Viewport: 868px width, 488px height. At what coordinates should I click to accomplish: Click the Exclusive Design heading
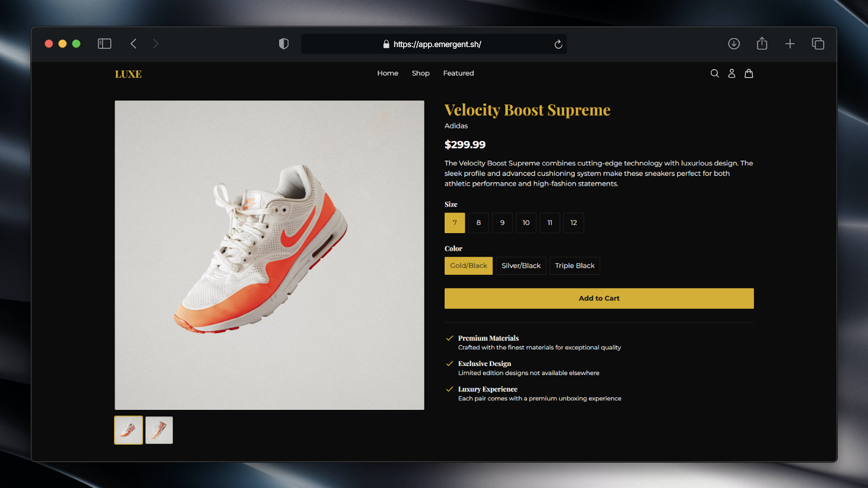[484, 364]
